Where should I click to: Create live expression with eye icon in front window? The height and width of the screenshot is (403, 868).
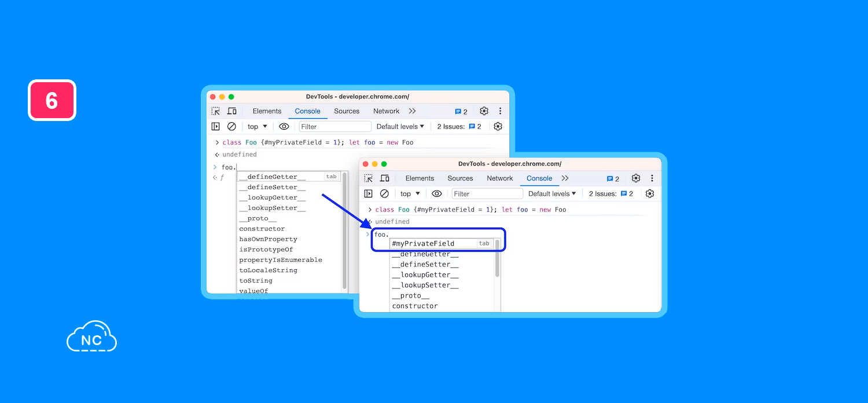pyautogui.click(x=437, y=193)
